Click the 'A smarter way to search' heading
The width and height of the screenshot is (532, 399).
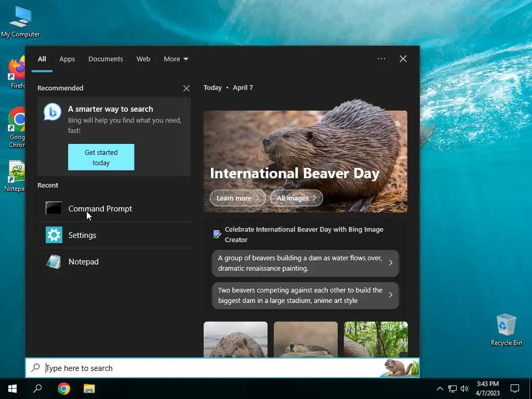tap(111, 109)
